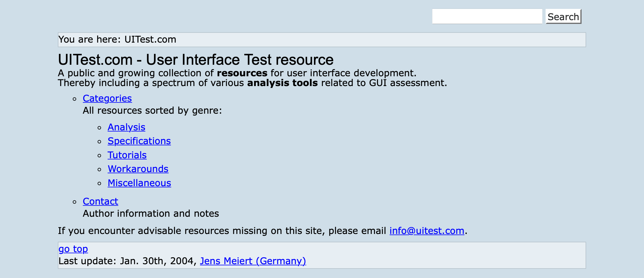
Task: Open the Categories link
Action: [x=107, y=98]
